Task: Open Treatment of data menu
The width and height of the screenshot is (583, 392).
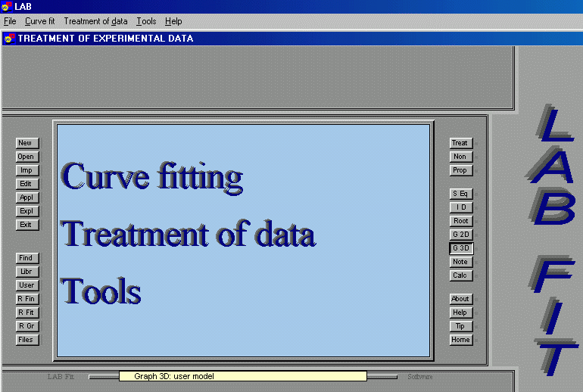Action: (x=95, y=21)
